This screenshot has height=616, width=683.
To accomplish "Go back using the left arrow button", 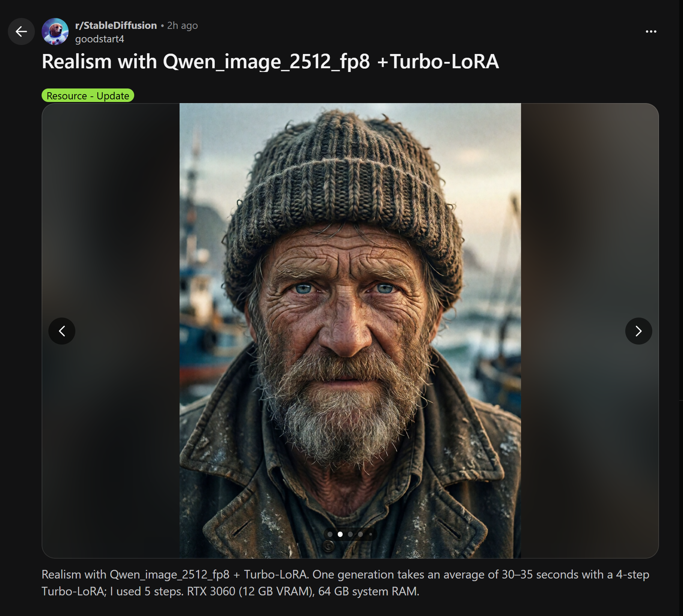I will pyautogui.click(x=21, y=31).
